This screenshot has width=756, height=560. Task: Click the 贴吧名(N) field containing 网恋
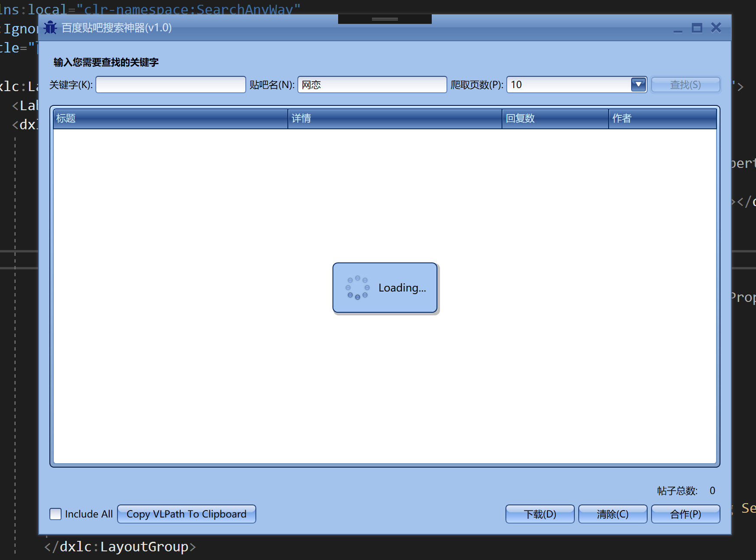coord(372,85)
